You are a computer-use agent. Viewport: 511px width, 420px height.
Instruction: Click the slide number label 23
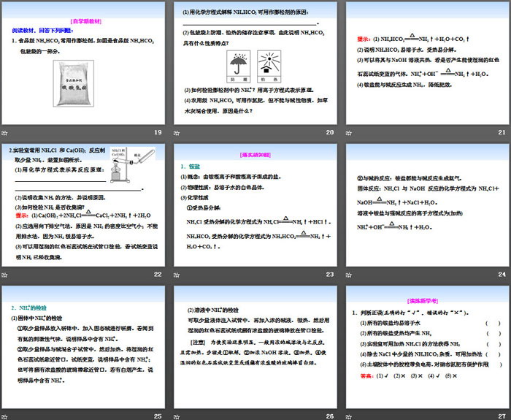point(329,275)
